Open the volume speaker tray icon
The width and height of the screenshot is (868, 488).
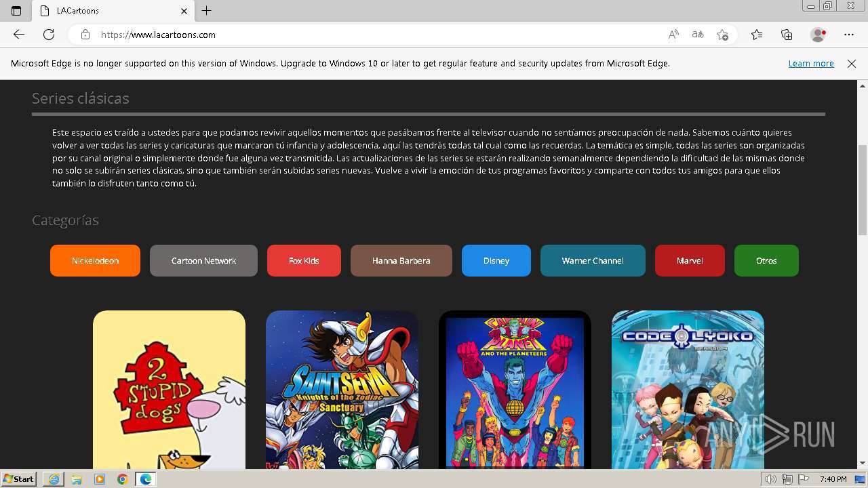(771, 479)
